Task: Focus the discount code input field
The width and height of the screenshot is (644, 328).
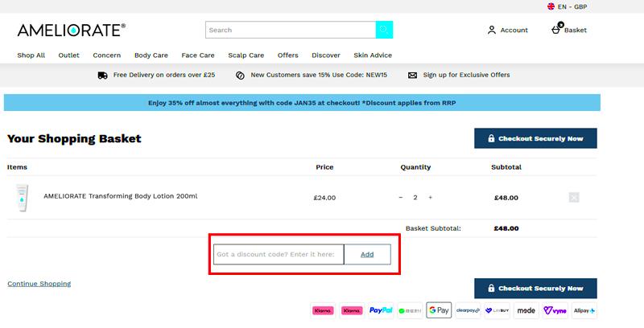Action: 279,254
